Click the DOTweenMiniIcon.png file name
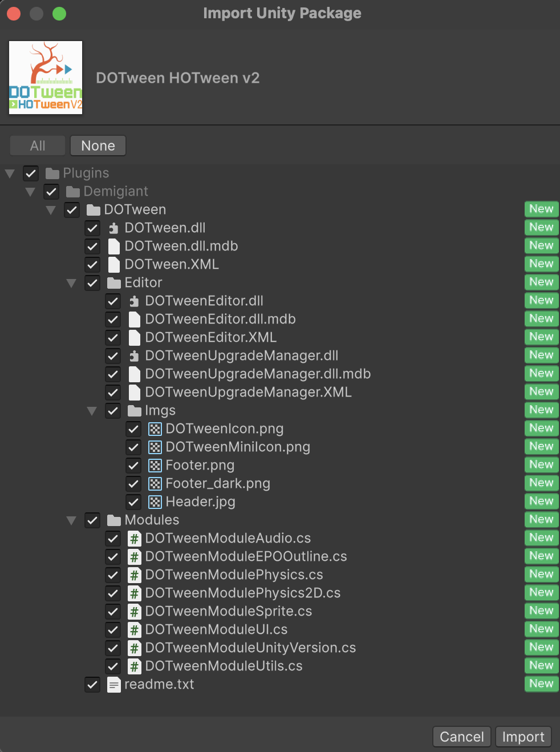This screenshot has width=560, height=752. click(238, 447)
